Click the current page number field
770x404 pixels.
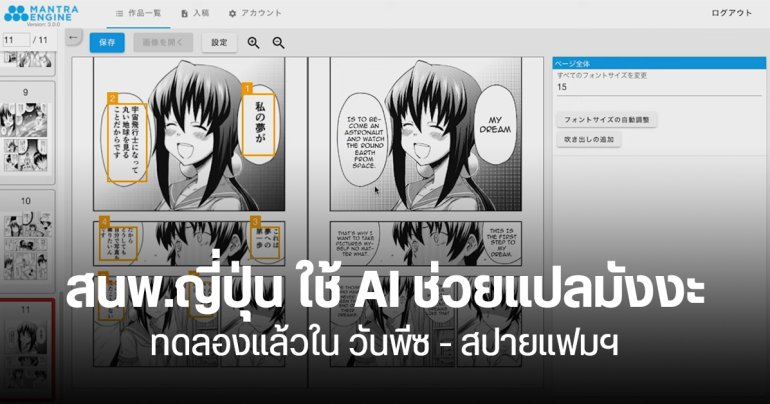(x=16, y=40)
